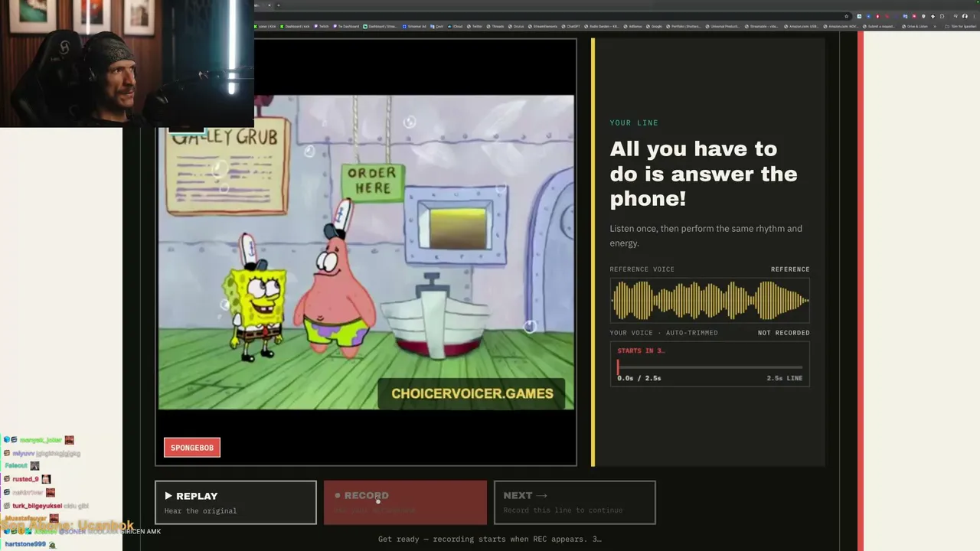This screenshot has height=551, width=980.
Task: Click the '2.5s LINE' duration text
Action: (x=785, y=378)
